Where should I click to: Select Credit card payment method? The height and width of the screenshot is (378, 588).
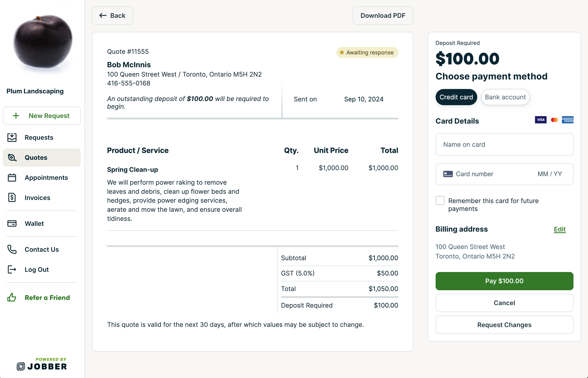click(x=456, y=97)
